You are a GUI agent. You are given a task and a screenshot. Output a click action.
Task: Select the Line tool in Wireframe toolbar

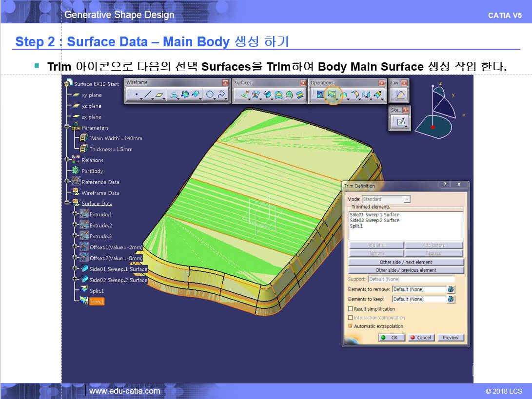coord(148,95)
